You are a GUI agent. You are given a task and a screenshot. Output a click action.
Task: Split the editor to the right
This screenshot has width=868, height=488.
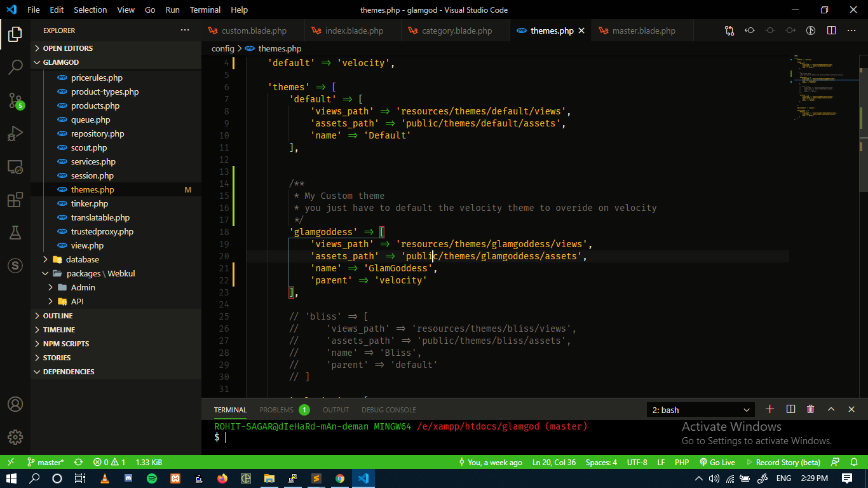[831, 30]
